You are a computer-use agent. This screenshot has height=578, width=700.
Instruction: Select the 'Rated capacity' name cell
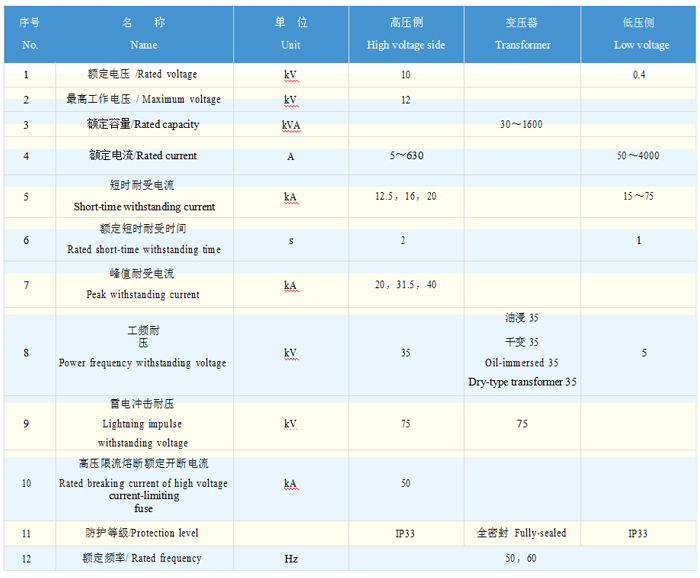click(x=143, y=124)
